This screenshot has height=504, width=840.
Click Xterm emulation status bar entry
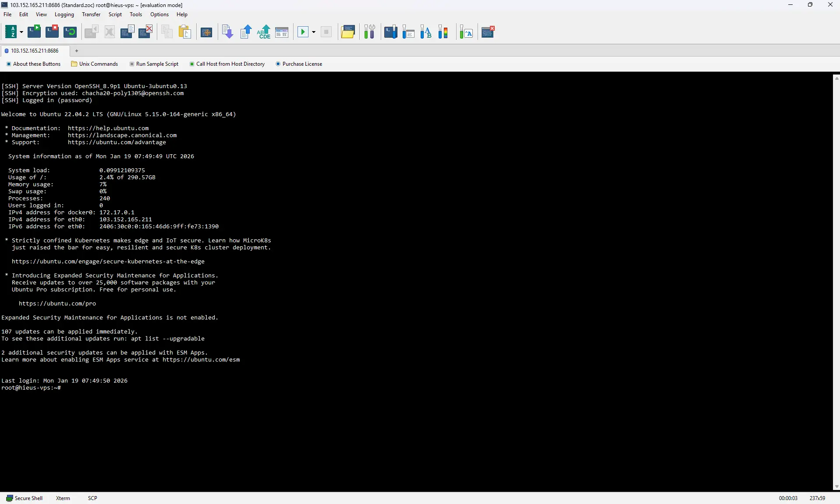[63, 498]
